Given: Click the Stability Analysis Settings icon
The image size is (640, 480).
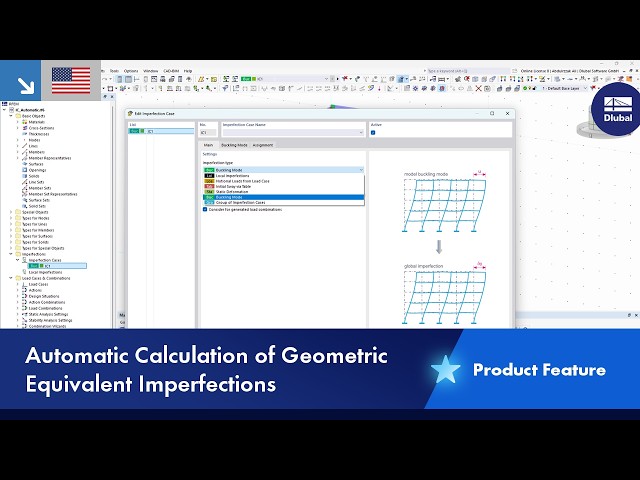Looking at the screenshot, I should pyautogui.click(x=24, y=320).
